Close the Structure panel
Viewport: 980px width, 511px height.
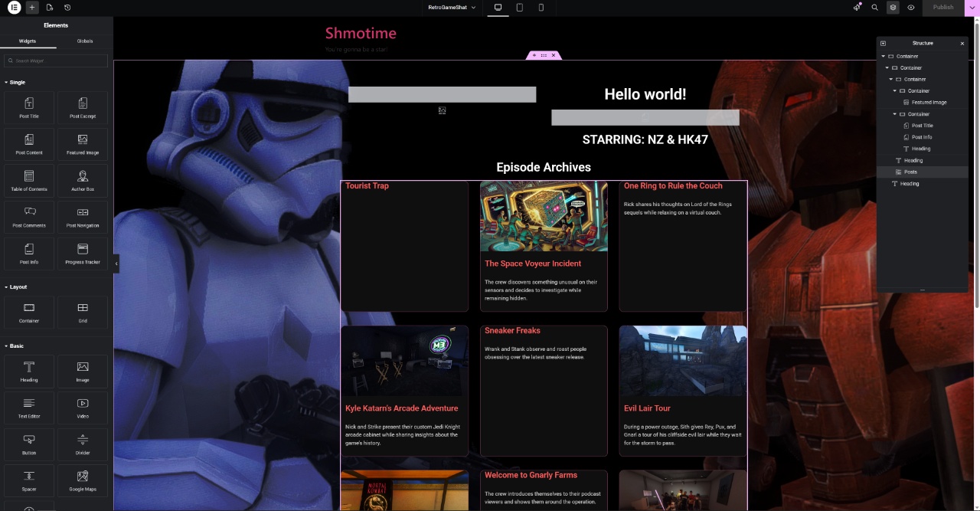962,44
